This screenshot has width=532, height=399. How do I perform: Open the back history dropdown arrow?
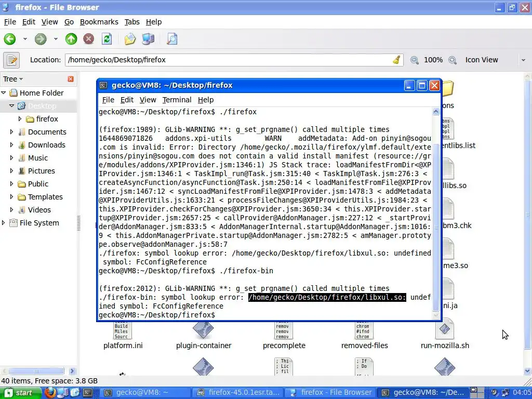[25, 39]
